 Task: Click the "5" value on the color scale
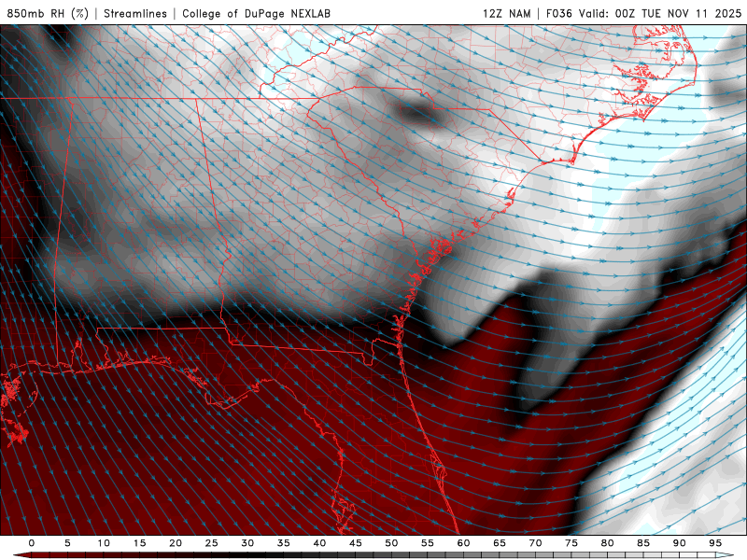(67, 543)
